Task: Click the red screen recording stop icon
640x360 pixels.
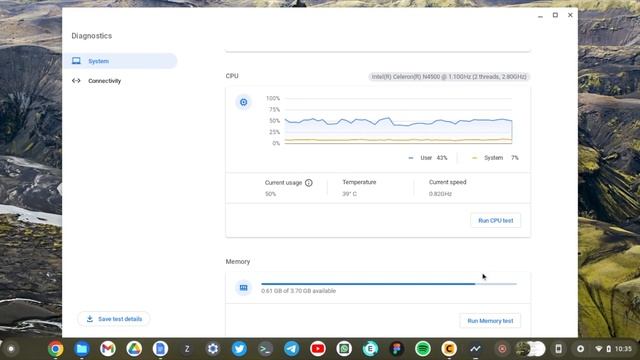Action: (x=502, y=349)
